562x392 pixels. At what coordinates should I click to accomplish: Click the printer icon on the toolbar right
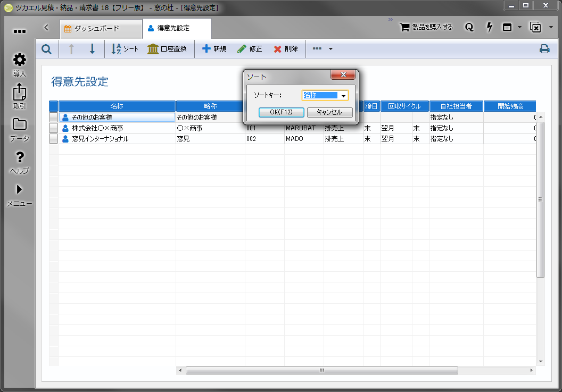point(544,48)
